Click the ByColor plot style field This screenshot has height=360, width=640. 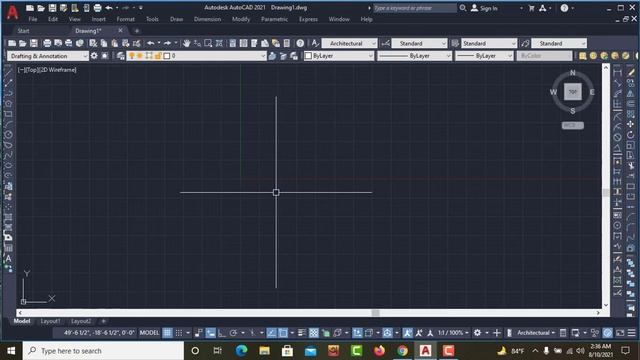[544, 56]
